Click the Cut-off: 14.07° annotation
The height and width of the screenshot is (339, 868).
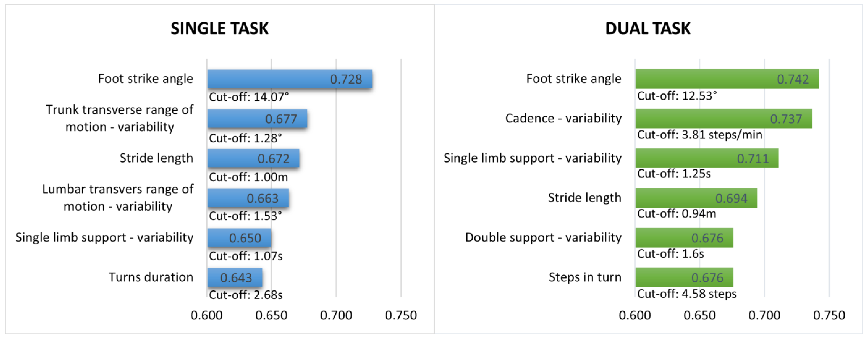249,97
